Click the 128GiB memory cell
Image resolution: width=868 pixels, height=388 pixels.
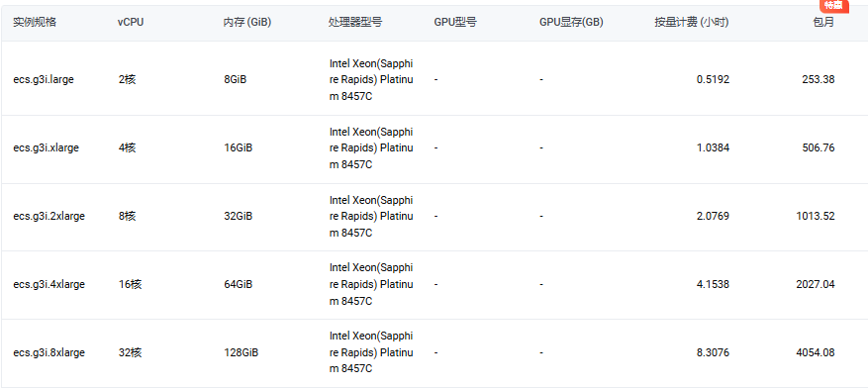[241, 352]
